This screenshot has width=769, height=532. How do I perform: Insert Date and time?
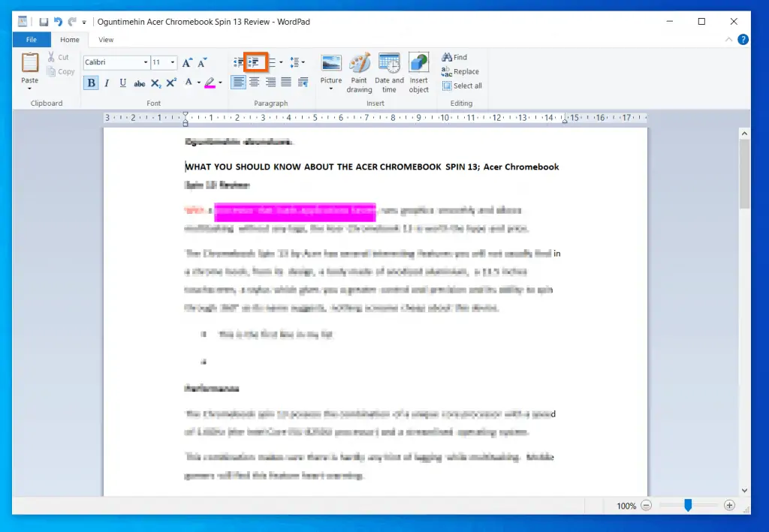(389, 74)
